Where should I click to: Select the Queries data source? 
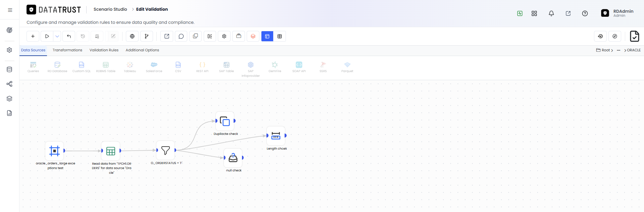pyautogui.click(x=33, y=67)
